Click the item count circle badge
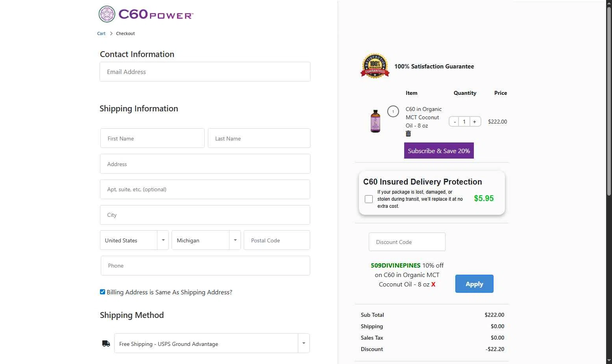Image resolution: width=612 pixels, height=364 pixels. pos(393,111)
